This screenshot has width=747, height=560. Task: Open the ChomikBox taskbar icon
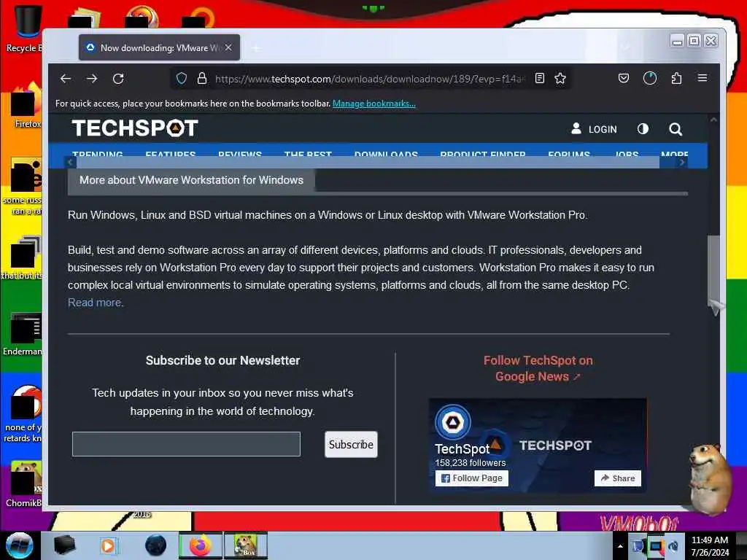coord(246,545)
